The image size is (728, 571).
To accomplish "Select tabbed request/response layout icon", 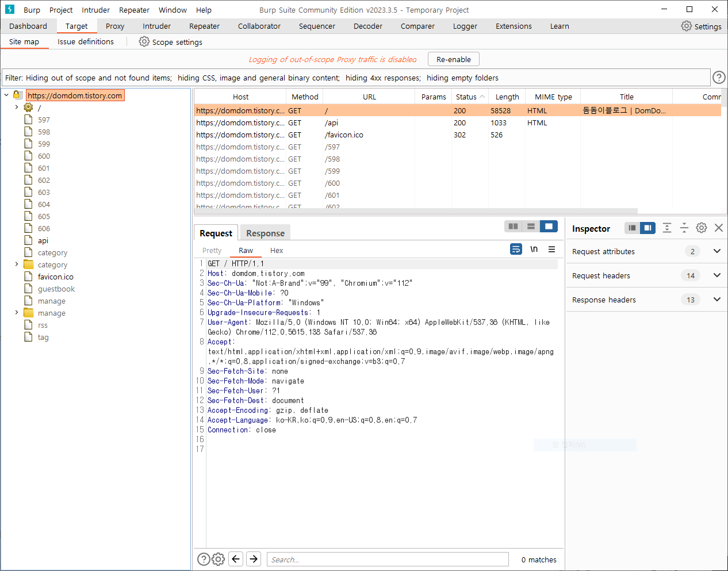I will pos(549,227).
